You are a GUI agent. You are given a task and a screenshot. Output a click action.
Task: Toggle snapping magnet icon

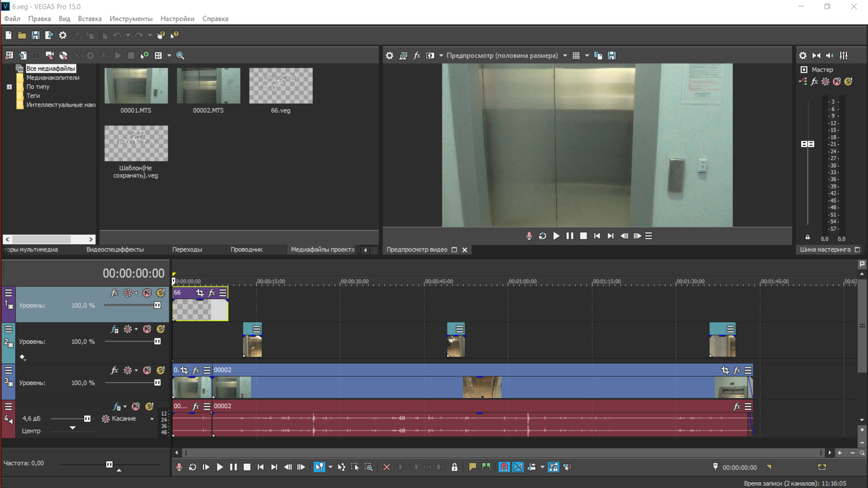coord(504,467)
